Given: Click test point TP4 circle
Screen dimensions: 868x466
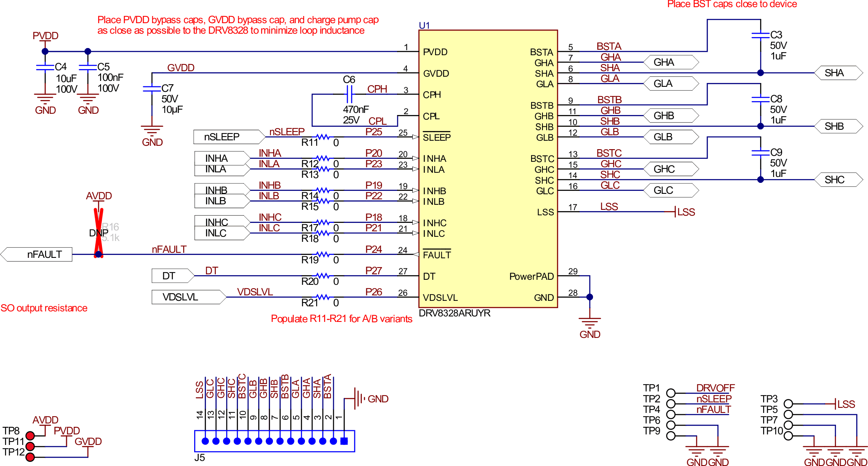Looking at the screenshot, I should [671, 415].
